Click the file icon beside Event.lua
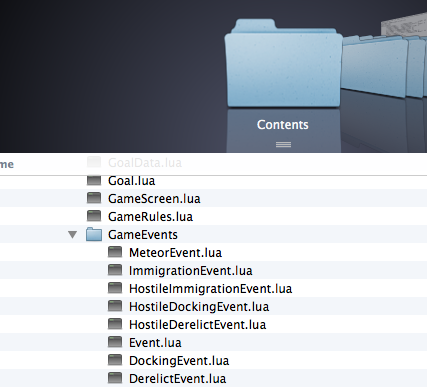427x389 pixels. (115, 342)
